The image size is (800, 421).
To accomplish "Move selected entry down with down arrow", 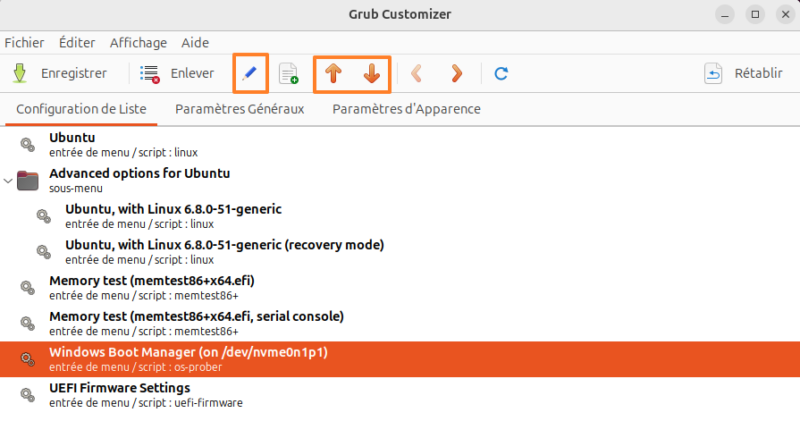I will tap(372, 73).
